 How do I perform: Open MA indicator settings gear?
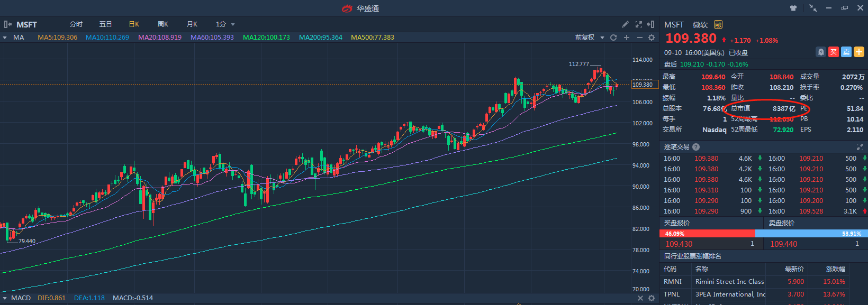[x=652, y=38]
